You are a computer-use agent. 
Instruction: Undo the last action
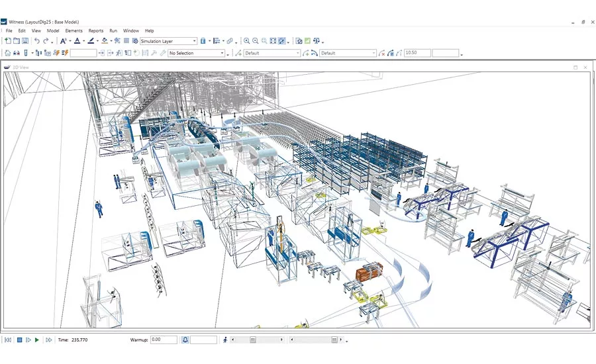point(37,40)
